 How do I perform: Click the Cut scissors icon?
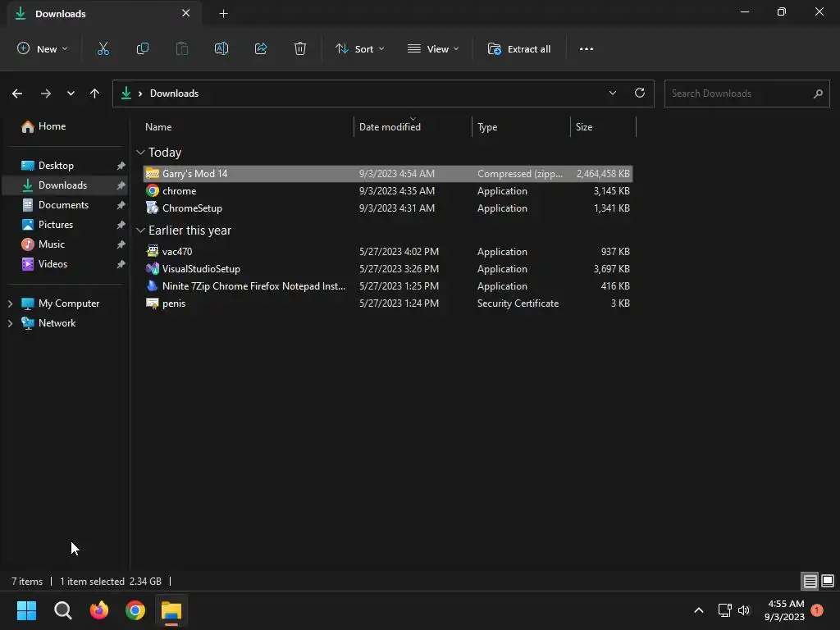(103, 48)
